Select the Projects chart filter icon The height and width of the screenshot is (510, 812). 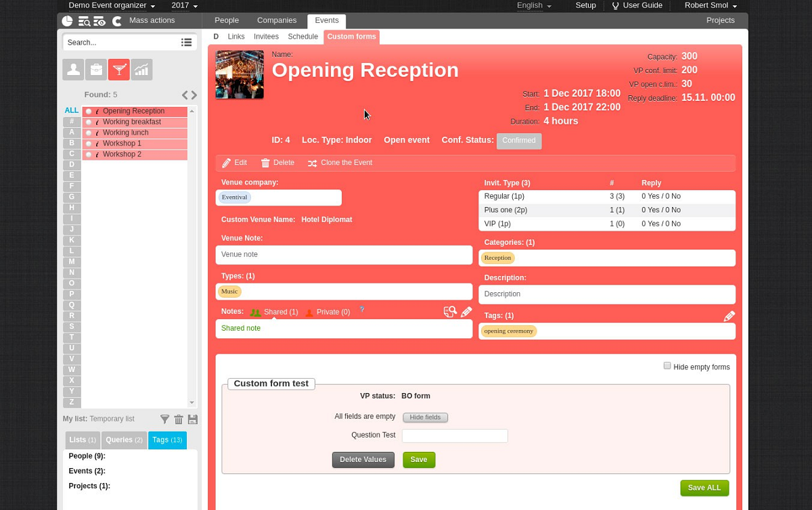click(x=141, y=70)
